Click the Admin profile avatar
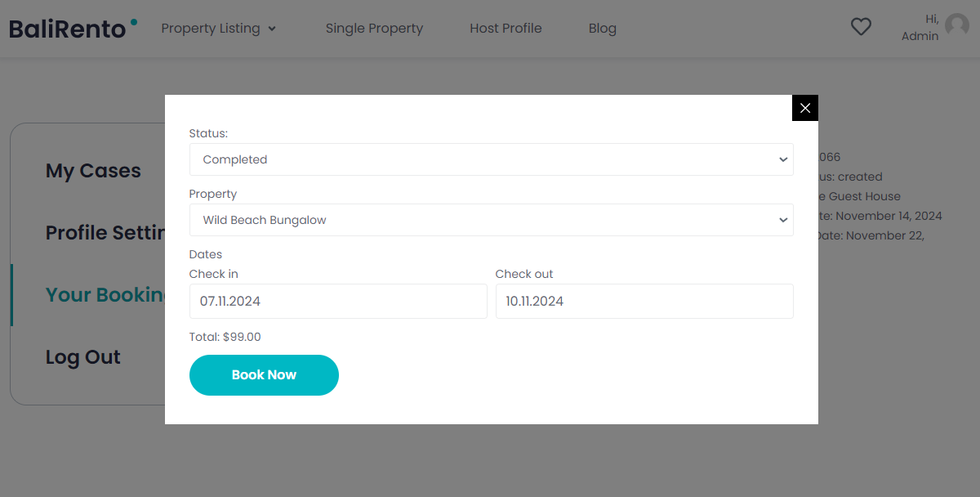Screen dimensions: 980x497 (x=956, y=25)
